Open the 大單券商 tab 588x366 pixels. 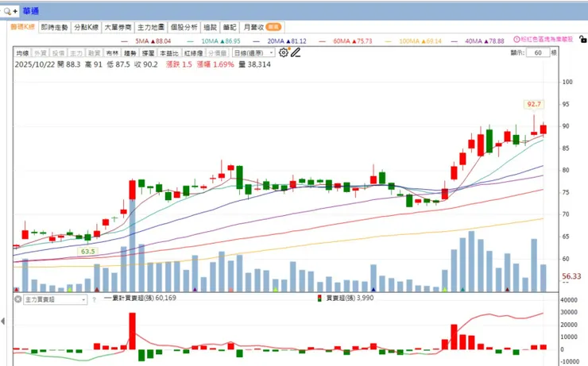pos(118,27)
